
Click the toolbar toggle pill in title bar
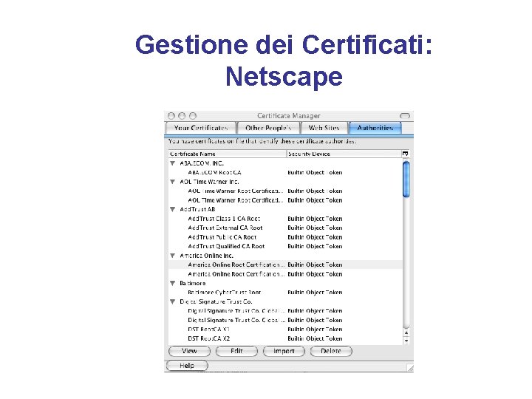[x=405, y=116]
